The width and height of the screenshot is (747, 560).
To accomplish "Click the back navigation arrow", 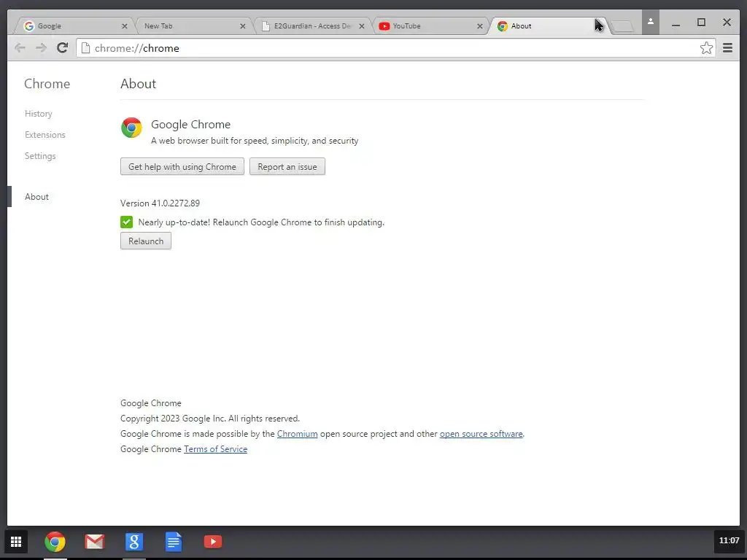I will coord(20,47).
